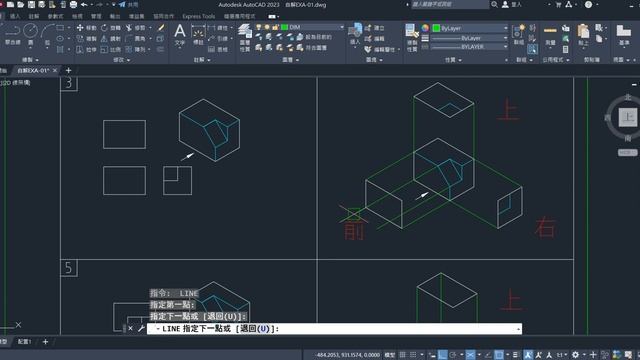Viewport: 640px width, 360px height.
Task: Click the command line input field
Action: pos(334,329)
